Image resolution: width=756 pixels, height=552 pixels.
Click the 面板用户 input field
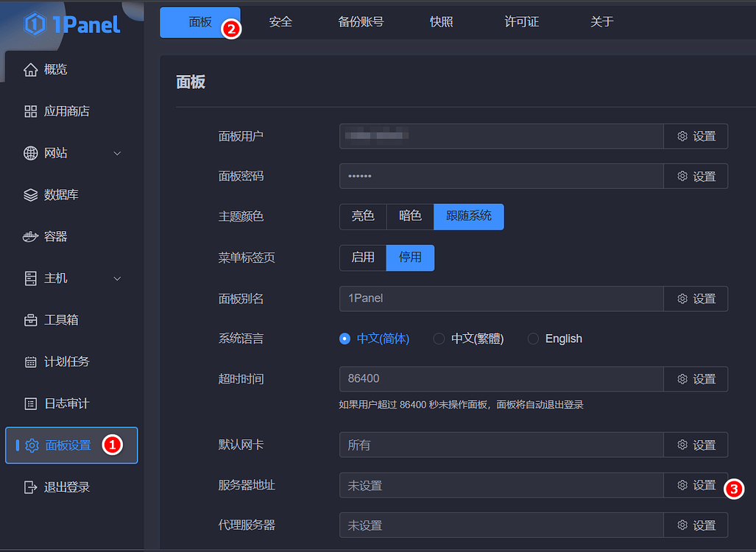click(501, 136)
